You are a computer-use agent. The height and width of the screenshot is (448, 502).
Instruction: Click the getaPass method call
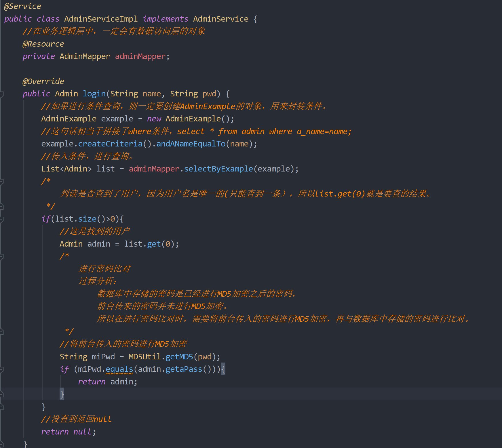coord(184,369)
